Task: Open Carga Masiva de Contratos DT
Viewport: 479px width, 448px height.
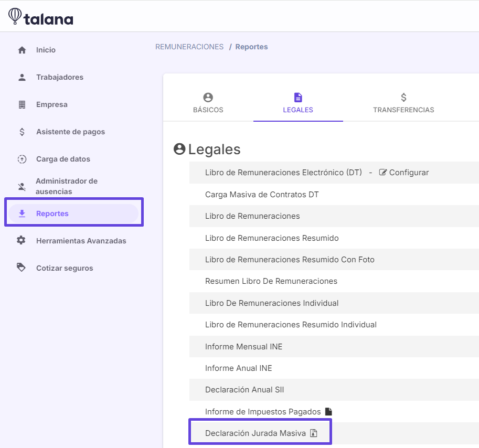Action: (x=262, y=195)
